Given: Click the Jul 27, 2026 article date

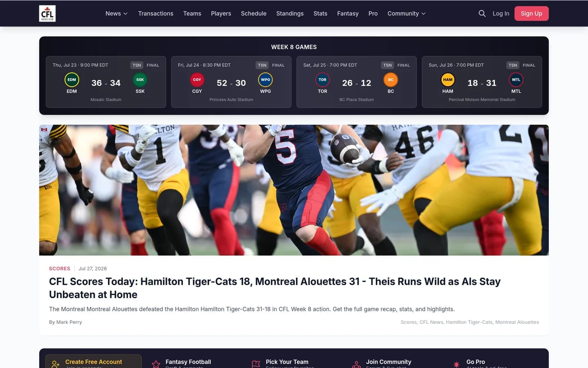Looking at the screenshot, I should [93, 269].
